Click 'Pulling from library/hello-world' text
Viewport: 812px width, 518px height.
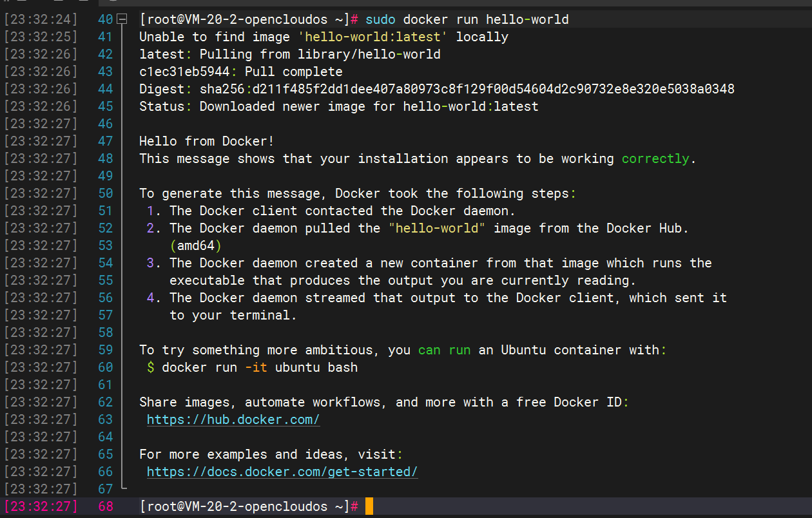tap(320, 54)
